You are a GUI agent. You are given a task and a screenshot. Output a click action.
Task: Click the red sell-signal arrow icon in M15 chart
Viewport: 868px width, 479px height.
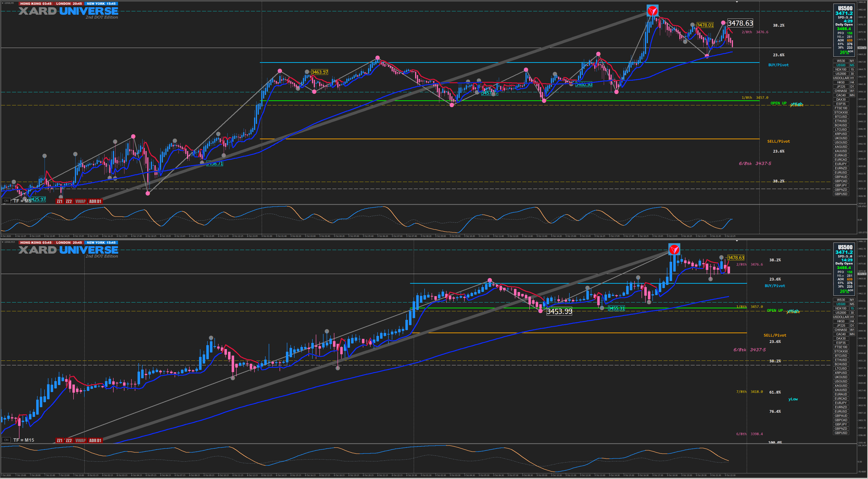click(674, 249)
